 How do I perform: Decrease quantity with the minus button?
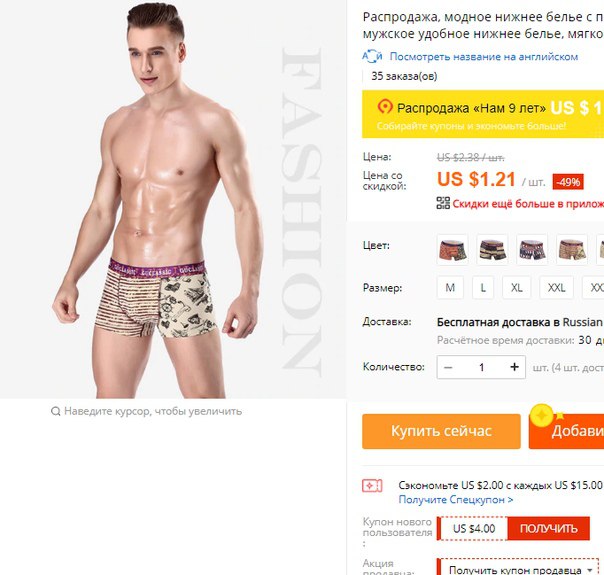pos(448,367)
